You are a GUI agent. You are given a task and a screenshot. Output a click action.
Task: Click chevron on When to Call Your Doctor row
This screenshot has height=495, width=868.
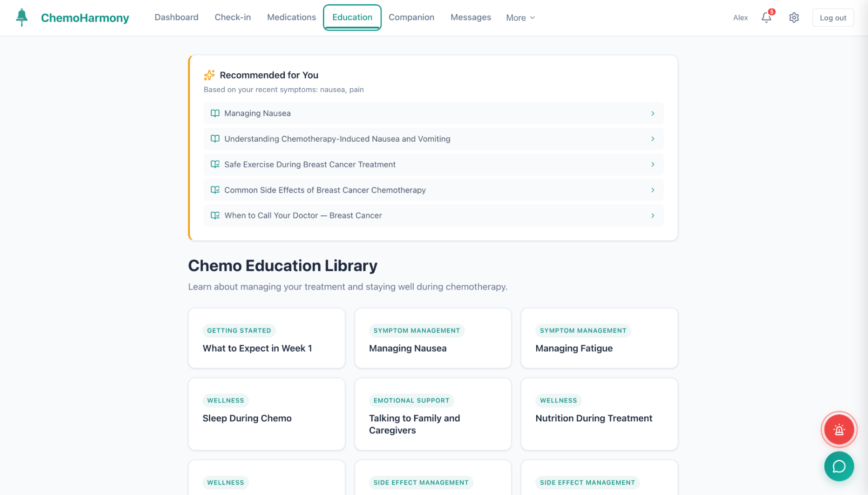pos(652,215)
